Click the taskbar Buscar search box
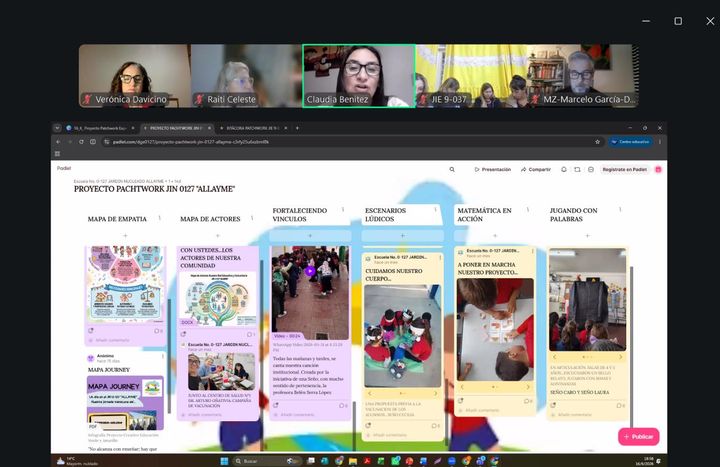The image size is (720, 467). (x=267, y=461)
